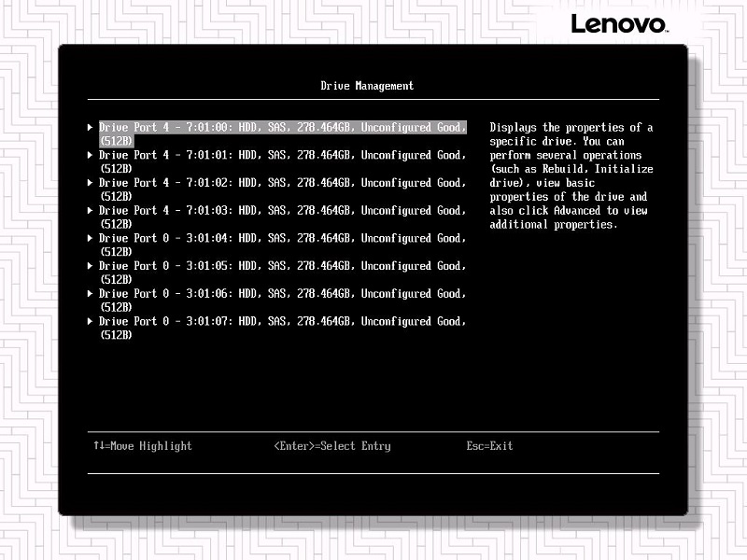This screenshot has width=747, height=560.
Task: Click the Lenovo logo
Action: pyautogui.click(x=619, y=23)
